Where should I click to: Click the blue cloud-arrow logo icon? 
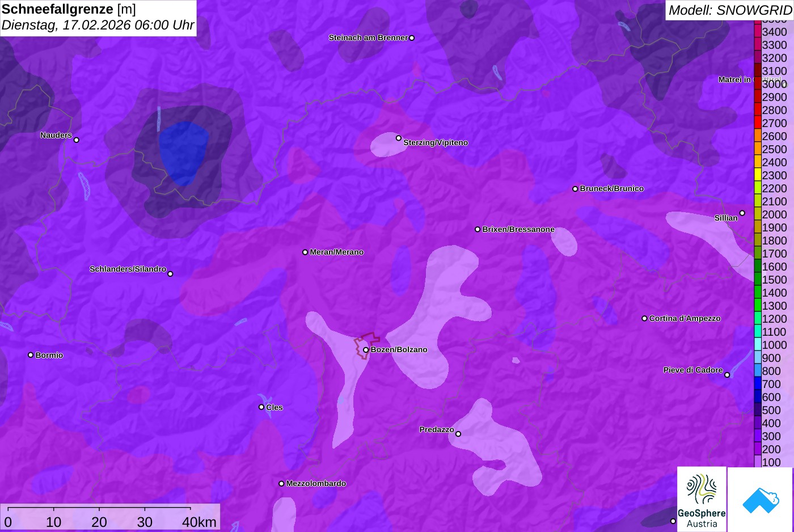(x=761, y=500)
